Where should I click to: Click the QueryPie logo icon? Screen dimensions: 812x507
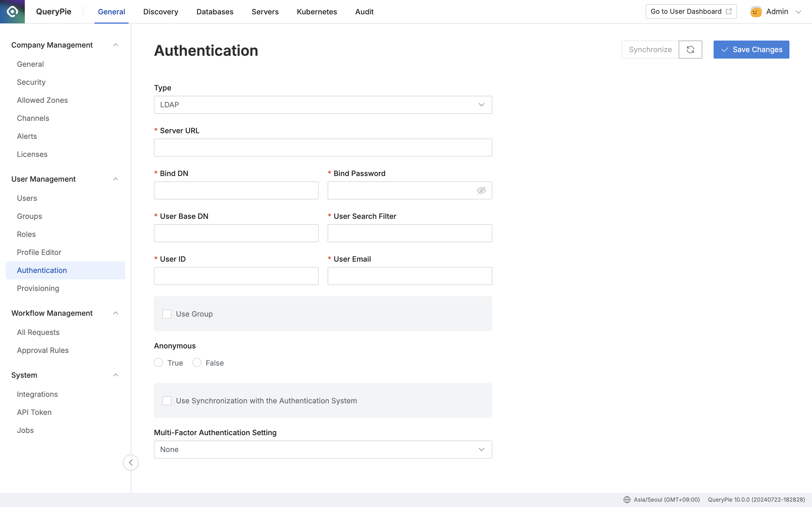pyautogui.click(x=12, y=11)
